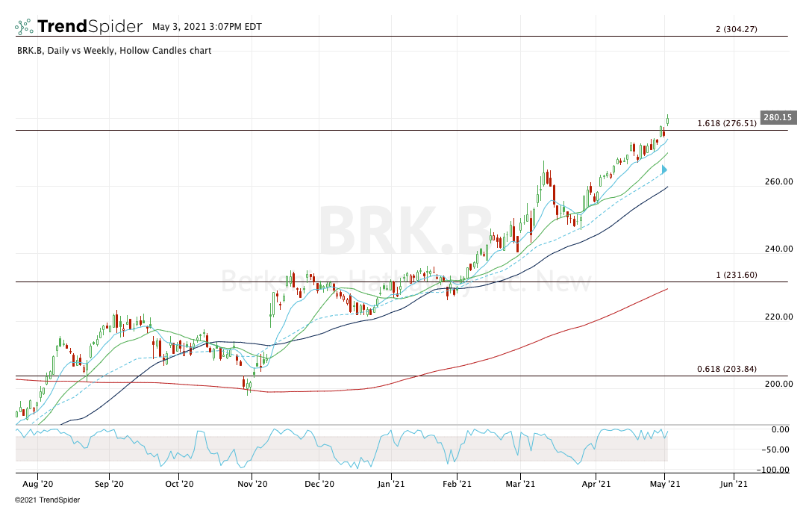Screen dimensions: 812x507
Task: Click the latest candle above 1.618 level
Action: (667, 120)
